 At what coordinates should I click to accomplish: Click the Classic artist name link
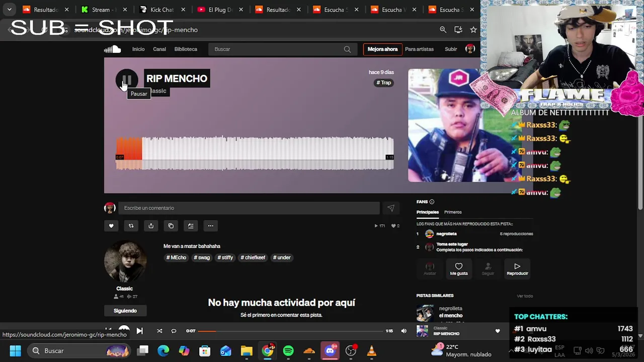coord(125,289)
